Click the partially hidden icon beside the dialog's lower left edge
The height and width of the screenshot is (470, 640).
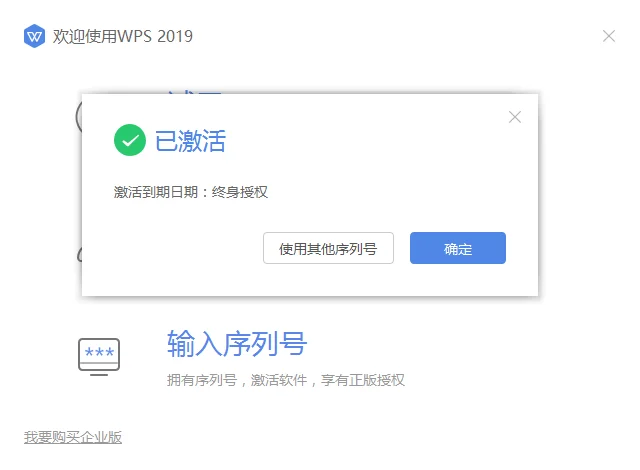(80, 255)
